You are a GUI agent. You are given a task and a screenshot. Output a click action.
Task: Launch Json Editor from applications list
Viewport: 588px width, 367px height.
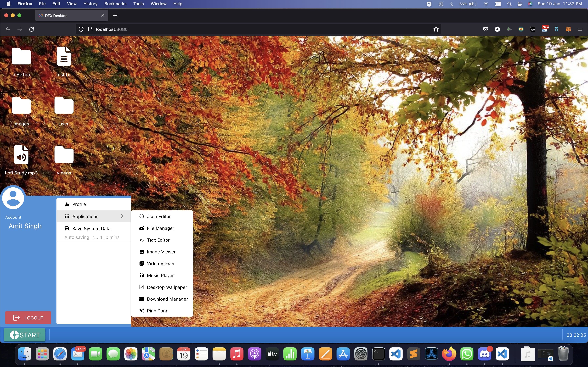coord(159,216)
